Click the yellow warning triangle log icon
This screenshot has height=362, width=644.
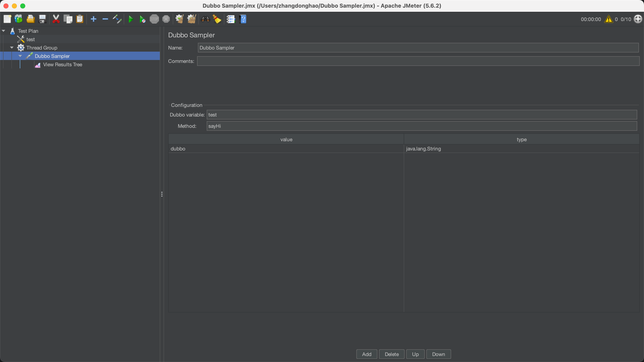tap(608, 19)
